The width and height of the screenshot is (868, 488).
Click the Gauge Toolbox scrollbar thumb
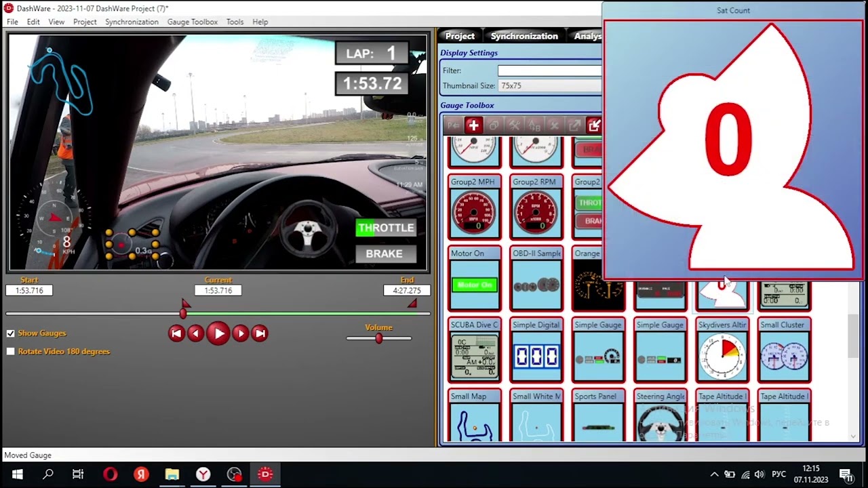[853, 336]
